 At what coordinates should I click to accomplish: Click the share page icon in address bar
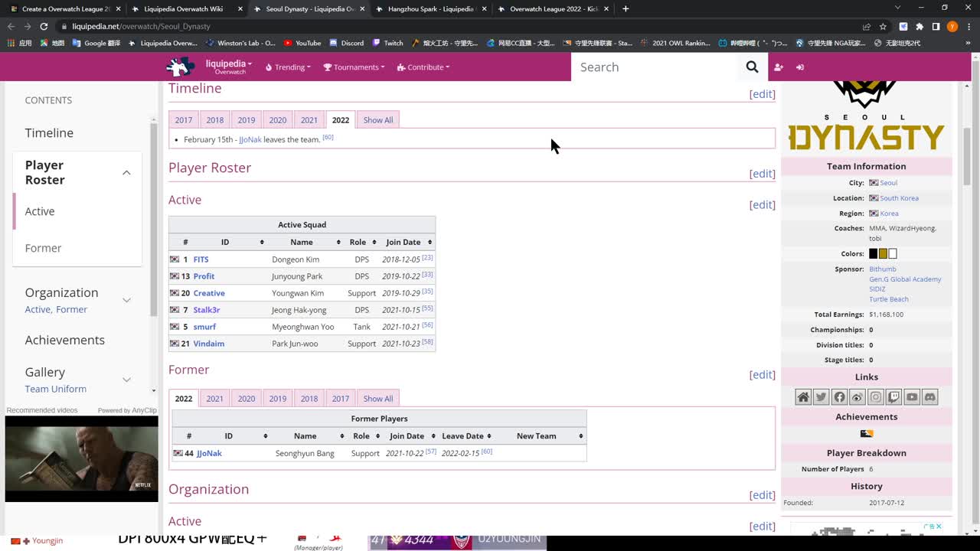866,26
